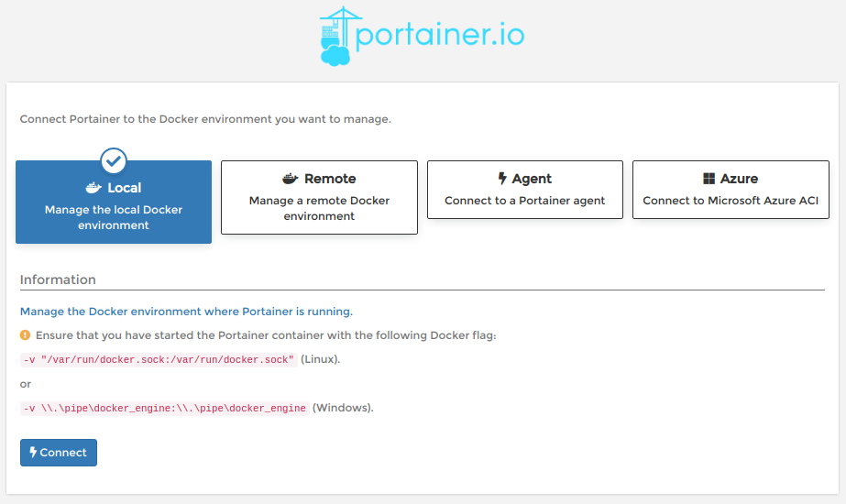
Task: Click the checkmark badge on the Local card
Action: coord(114,160)
